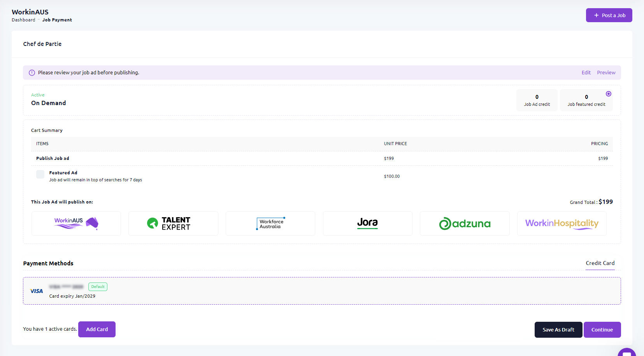The image size is (644, 356).
Task: Click the Jora logo
Action: (x=368, y=223)
